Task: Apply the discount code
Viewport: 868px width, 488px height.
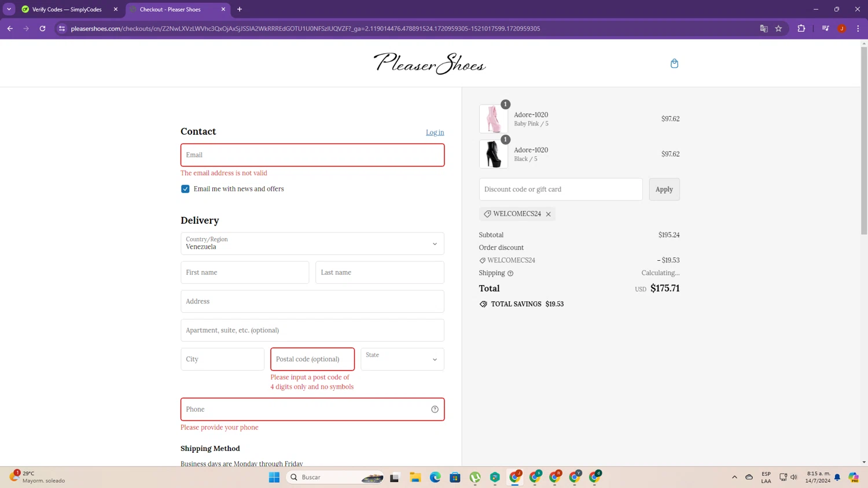Action: pyautogui.click(x=664, y=189)
